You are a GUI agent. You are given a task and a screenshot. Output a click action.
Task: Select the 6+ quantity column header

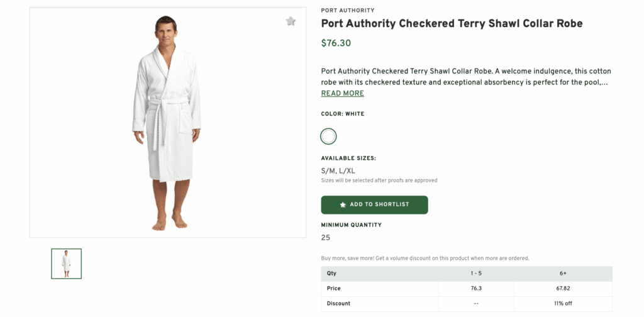[x=563, y=274]
